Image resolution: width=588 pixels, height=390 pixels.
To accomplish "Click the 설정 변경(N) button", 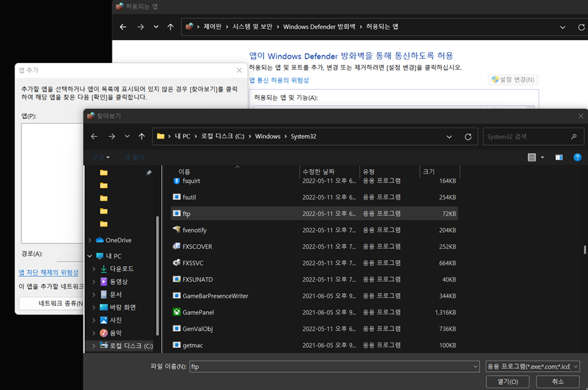I will [513, 80].
